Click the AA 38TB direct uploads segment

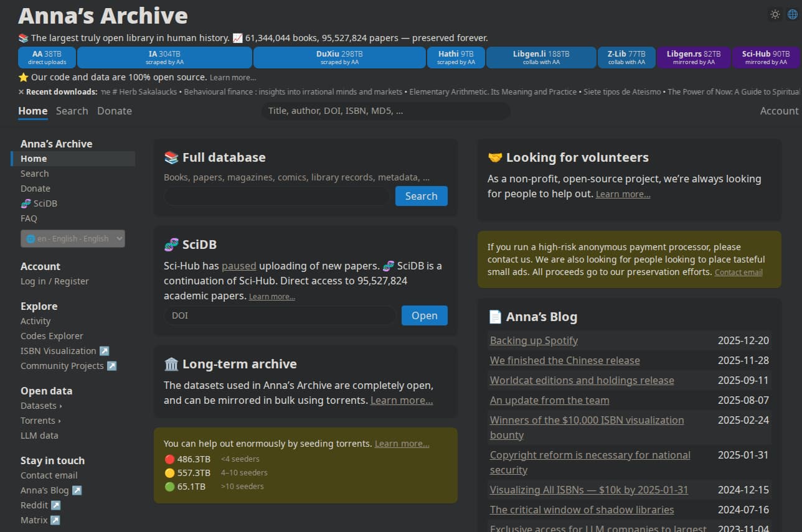coord(47,57)
